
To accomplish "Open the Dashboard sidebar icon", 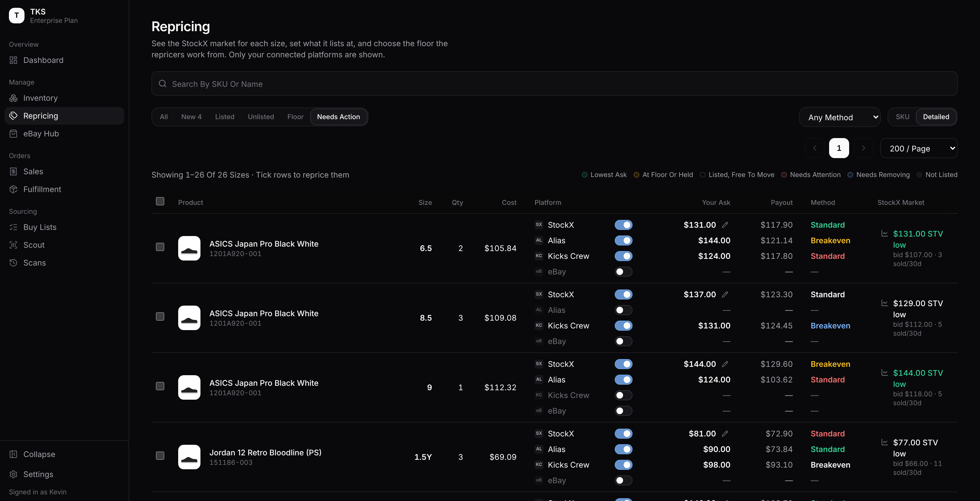I will (13, 60).
